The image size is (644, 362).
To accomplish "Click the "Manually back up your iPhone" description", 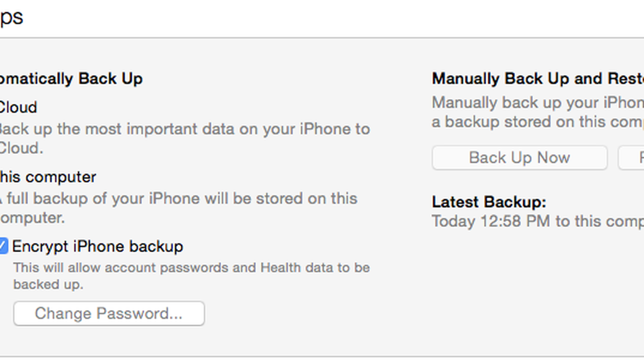I will [x=537, y=103].
